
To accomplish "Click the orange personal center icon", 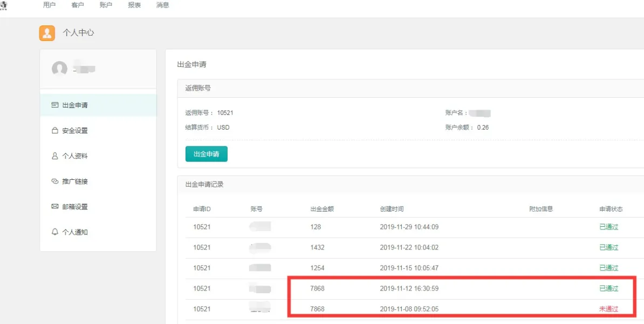I will pyautogui.click(x=47, y=33).
